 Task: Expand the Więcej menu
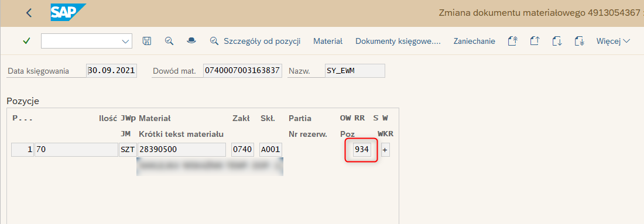pos(613,41)
